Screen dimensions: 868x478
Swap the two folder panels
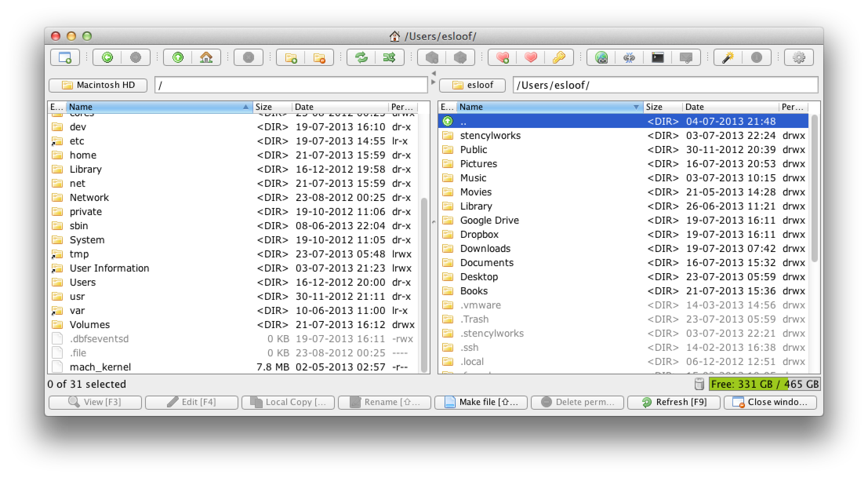(361, 58)
